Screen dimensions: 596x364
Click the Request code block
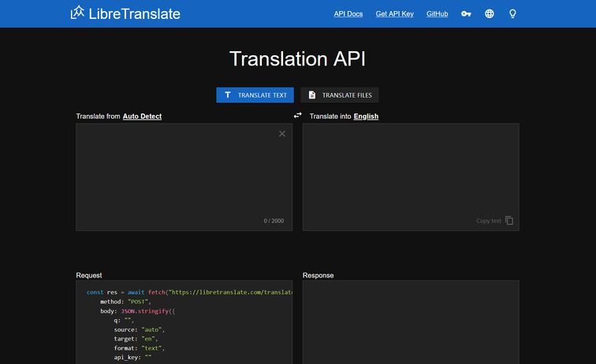click(184, 322)
